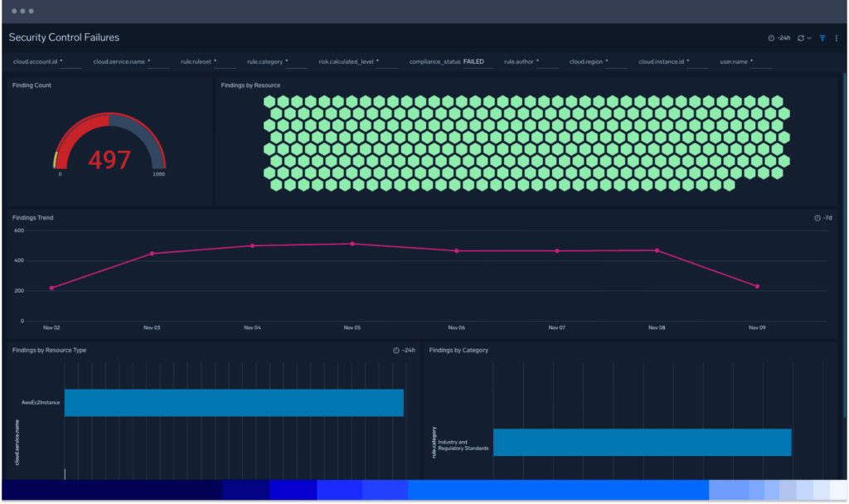Select the Nov 05 peak data point on Findings Trend
This screenshot has width=849, height=504.
coord(352,244)
